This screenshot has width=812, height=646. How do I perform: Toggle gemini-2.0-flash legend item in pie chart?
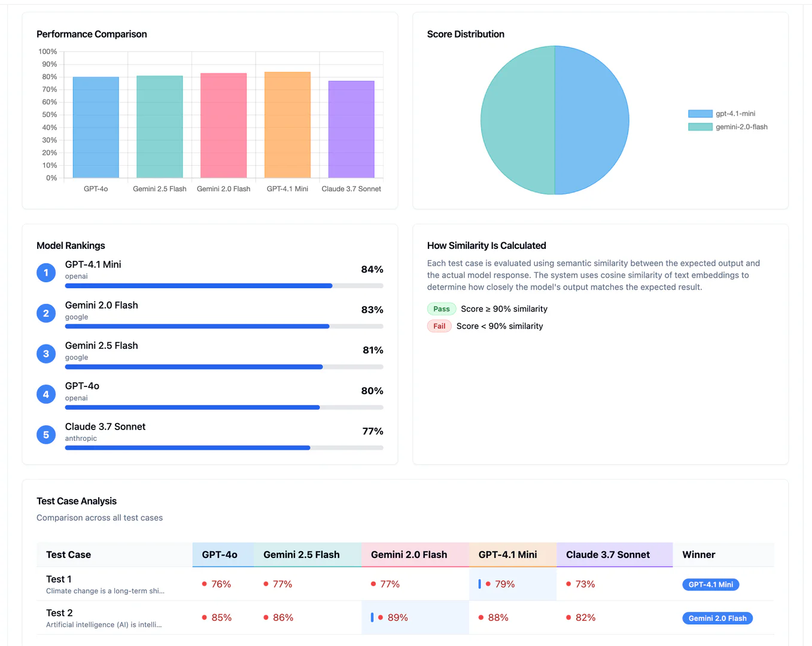[x=728, y=127]
